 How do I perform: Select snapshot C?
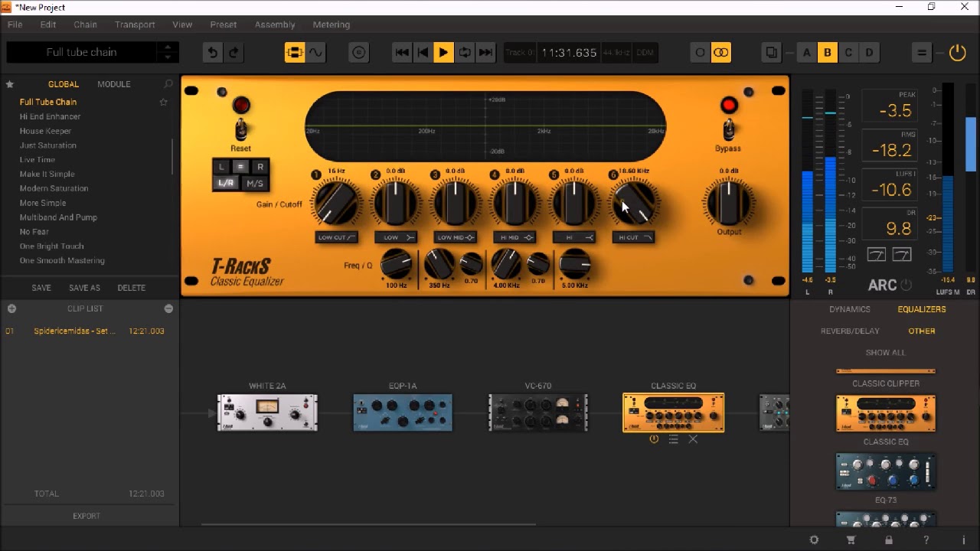(x=848, y=52)
